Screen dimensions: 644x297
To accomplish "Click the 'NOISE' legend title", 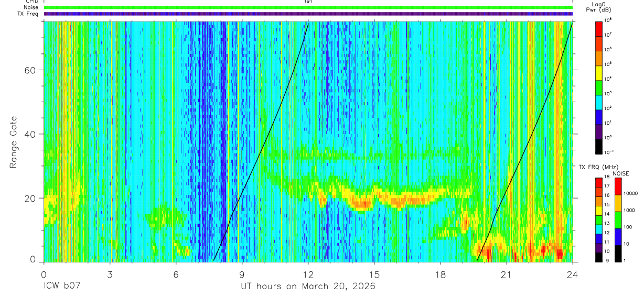I will pyautogui.click(x=620, y=173).
